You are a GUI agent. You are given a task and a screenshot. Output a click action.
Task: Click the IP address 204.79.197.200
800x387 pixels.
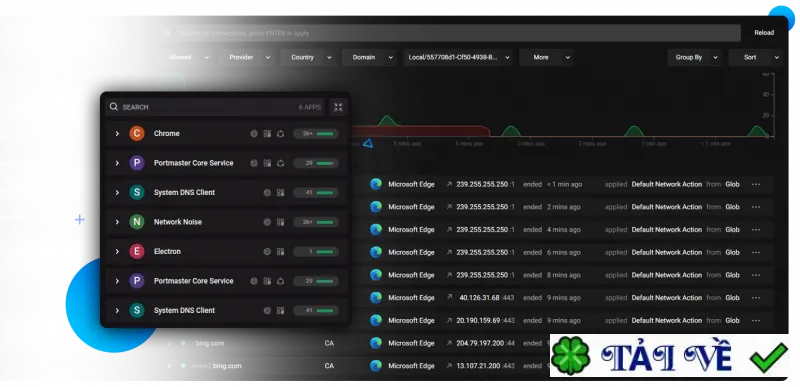(480, 343)
